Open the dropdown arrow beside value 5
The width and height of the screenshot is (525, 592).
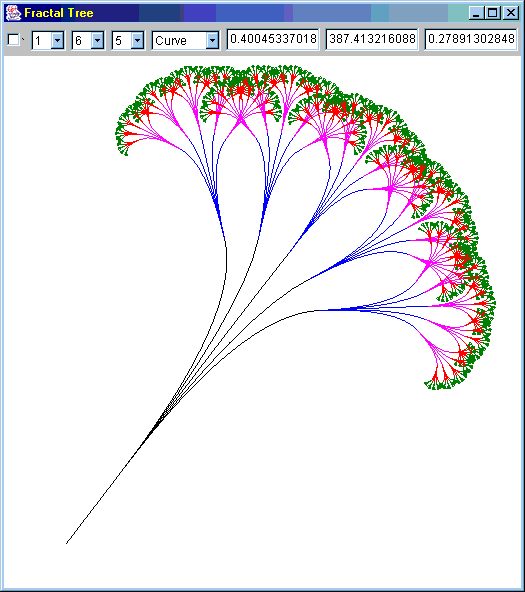click(x=137, y=40)
